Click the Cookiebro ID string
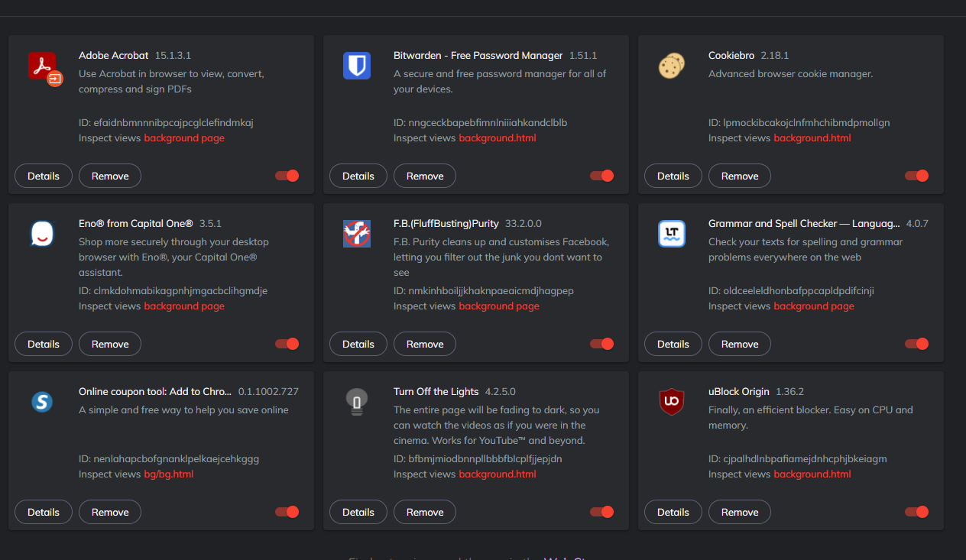This screenshot has width=966, height=560. (799, 123)
